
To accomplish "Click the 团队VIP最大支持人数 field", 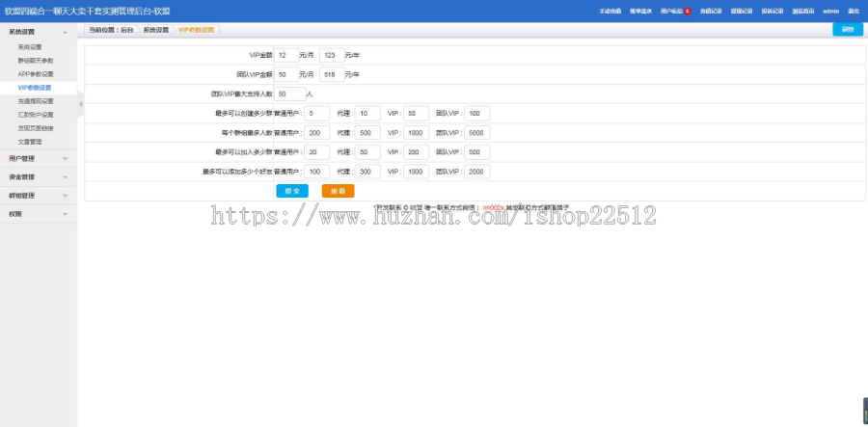I will tap(290, 94).
